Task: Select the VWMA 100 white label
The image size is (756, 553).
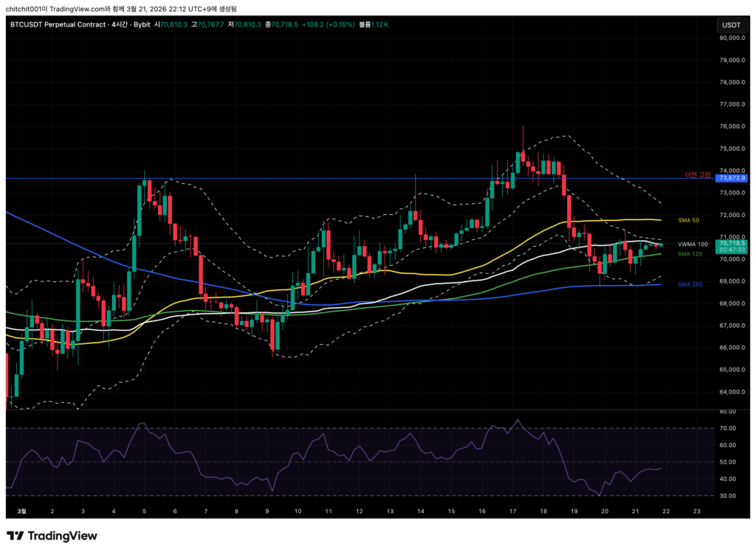Action: tap(692, 244)
